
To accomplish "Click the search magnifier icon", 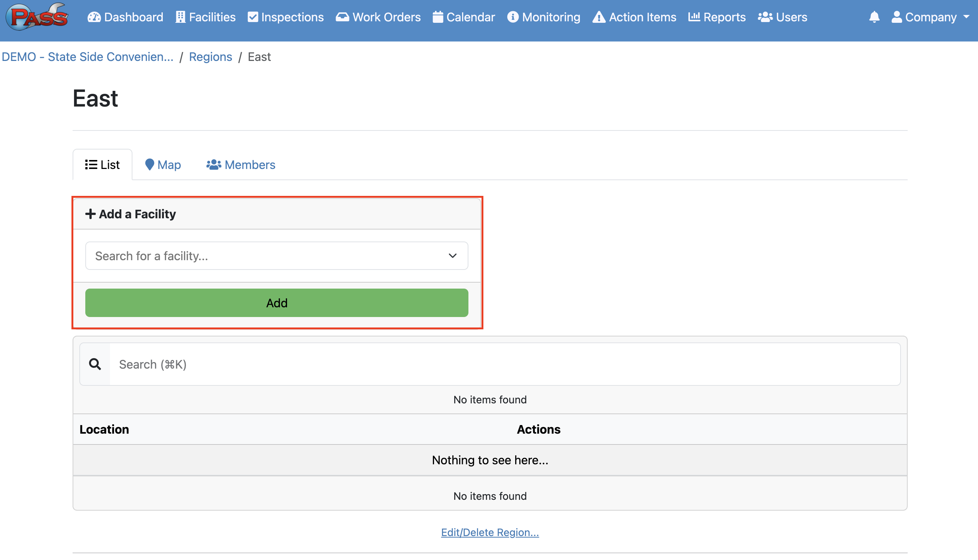I will pyautogui.click(x=95, y=364).
